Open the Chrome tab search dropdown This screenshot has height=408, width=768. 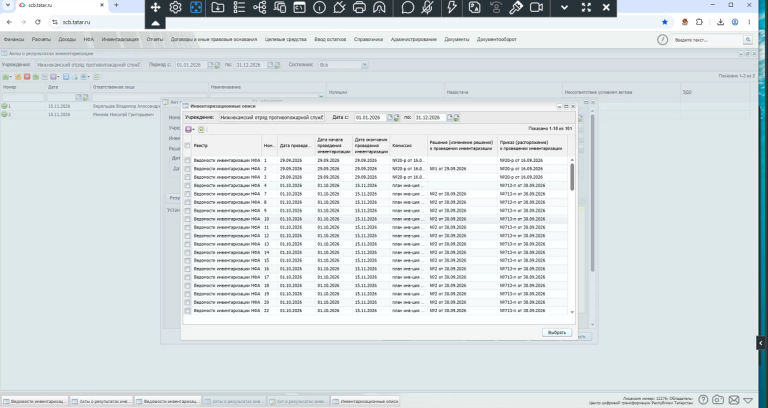point(8,5)
